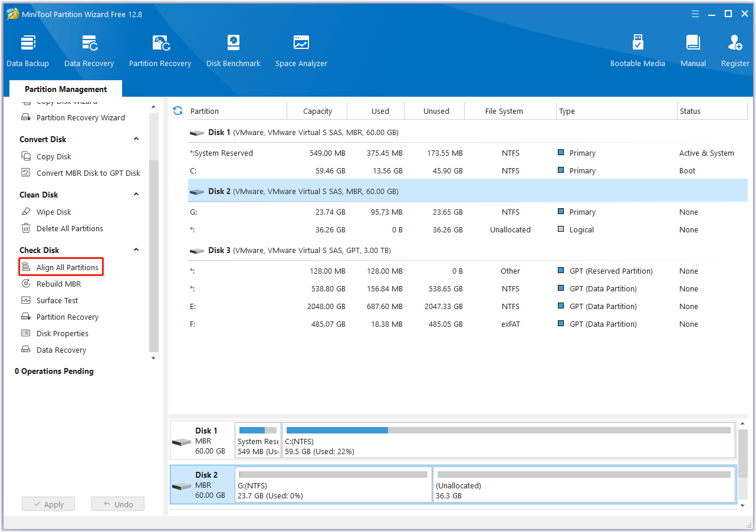The image size is (756, 532).
Task: Select the C:(NTFS) partition bar in disk map
Action: point(508,441)
